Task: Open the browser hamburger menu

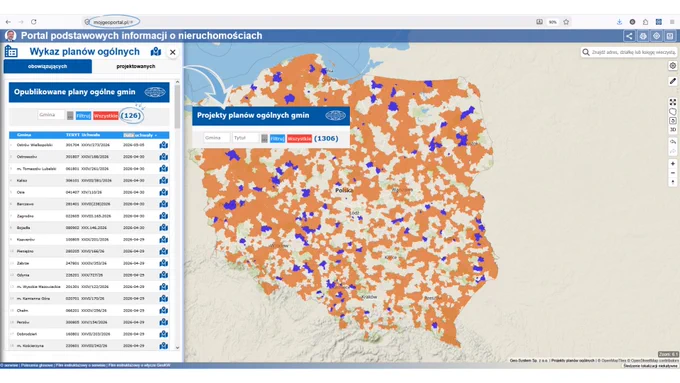Action: coord(672,22)
